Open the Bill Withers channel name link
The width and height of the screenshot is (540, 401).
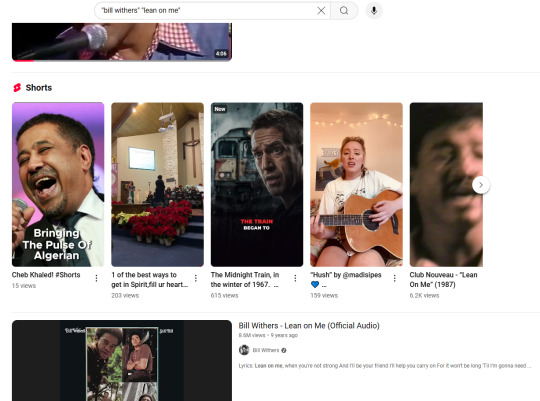(266, 350)
